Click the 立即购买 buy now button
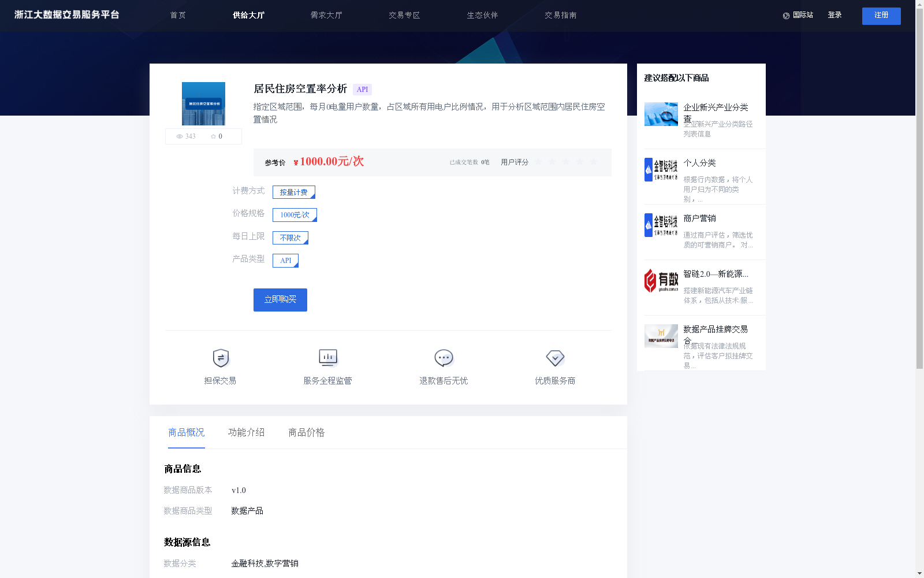The image size is (924, 578). pos(280,300)
